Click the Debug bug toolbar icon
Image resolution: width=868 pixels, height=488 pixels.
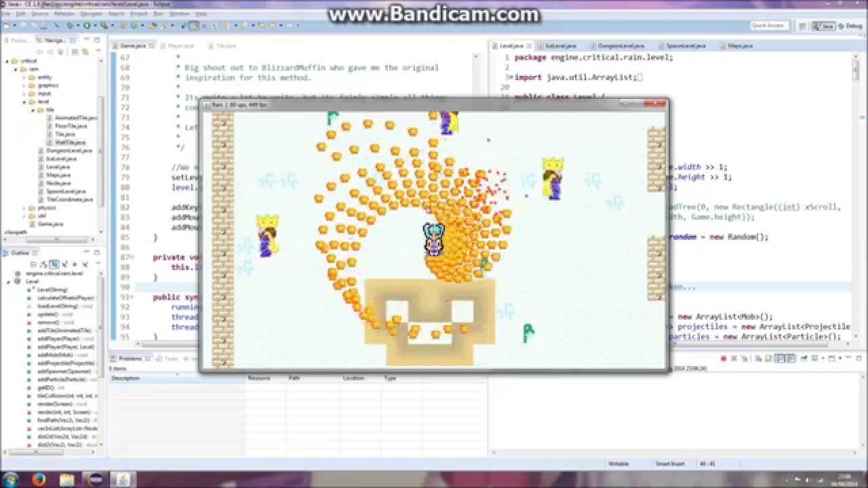pos(70,25)
